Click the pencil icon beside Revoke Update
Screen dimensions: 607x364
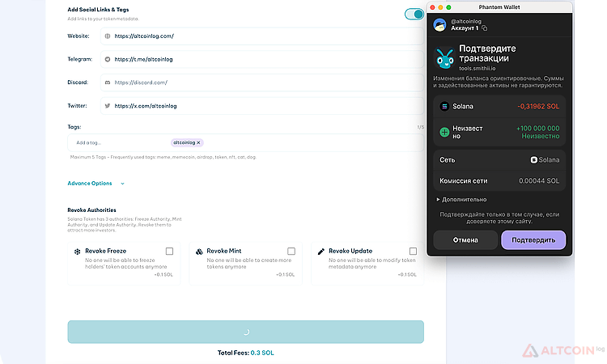[321, 252]
